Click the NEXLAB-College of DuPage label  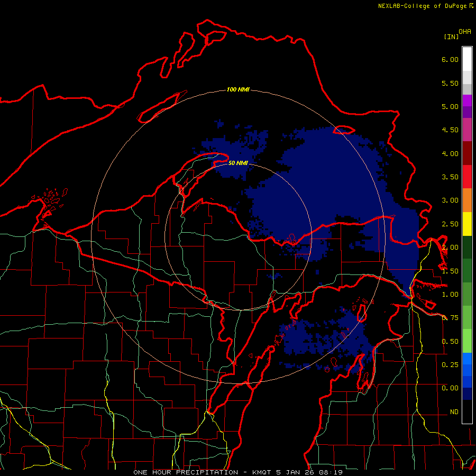coord(422,6)
